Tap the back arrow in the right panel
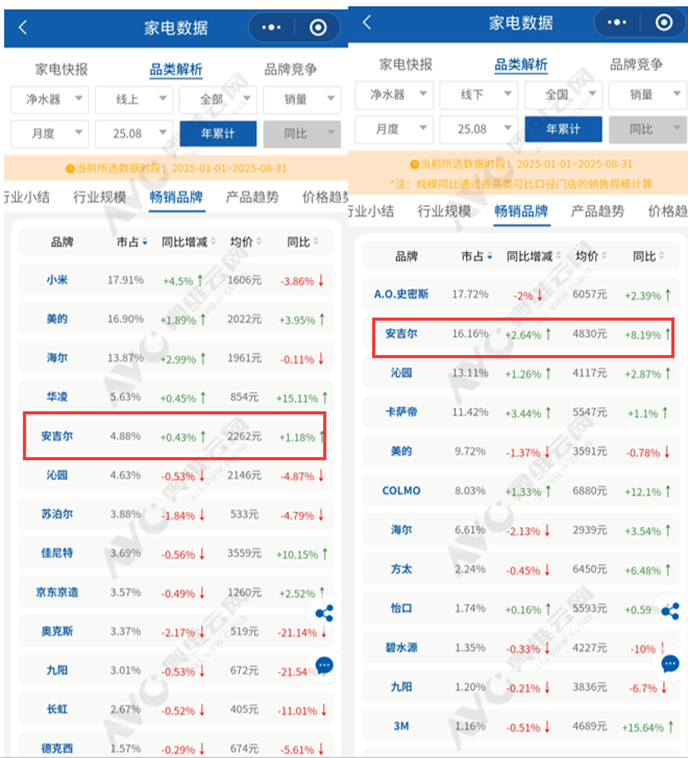The image size is (688, 758). point(366,22)
